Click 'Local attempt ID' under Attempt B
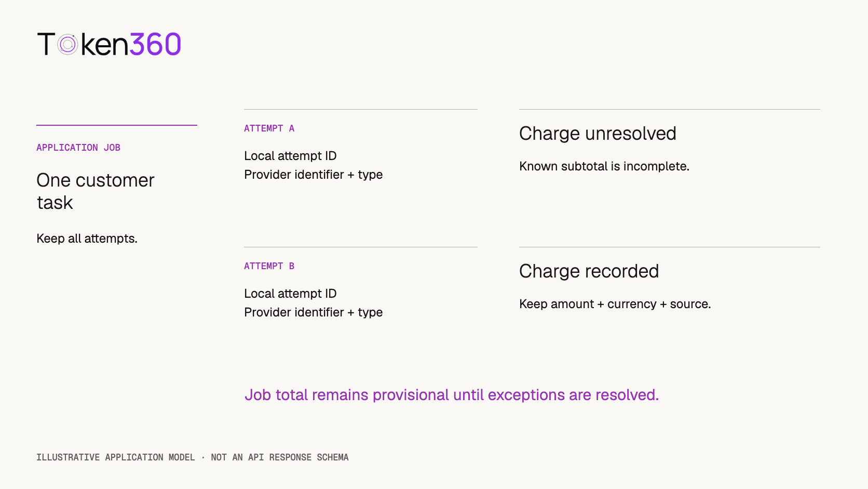Image resolution: width=868 pixels, height=489 pixels. click(290, 294)
